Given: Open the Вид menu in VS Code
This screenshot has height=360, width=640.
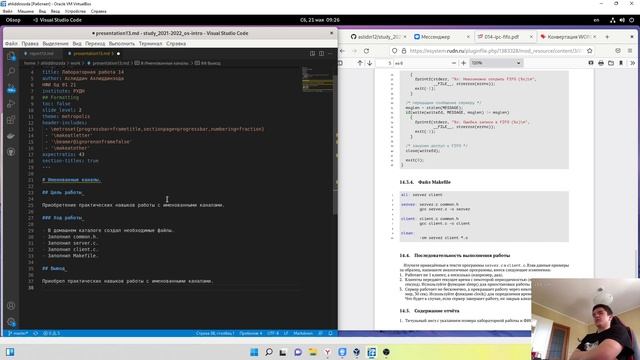Looking at the screenshot, I should [x=77, y=44].
